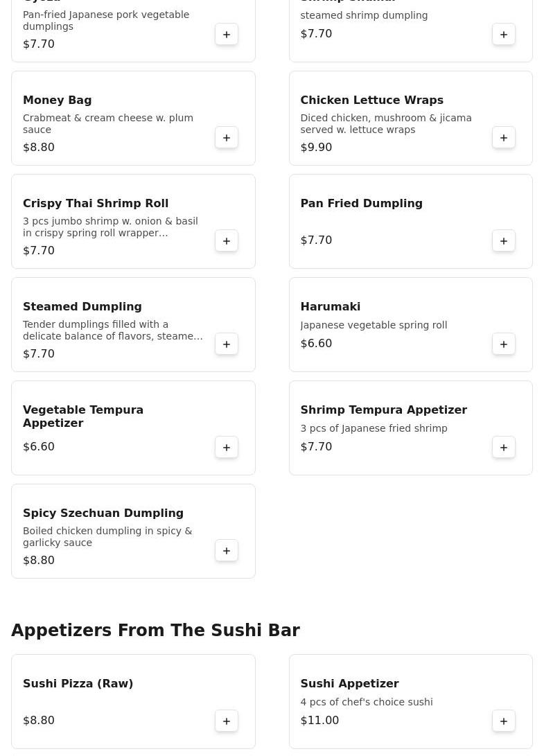Image resolution: width=544 pixels, height=756 pixels.
Task: Add Money Bag to the order
Action: pyautogui.click(x=226, y=138)
